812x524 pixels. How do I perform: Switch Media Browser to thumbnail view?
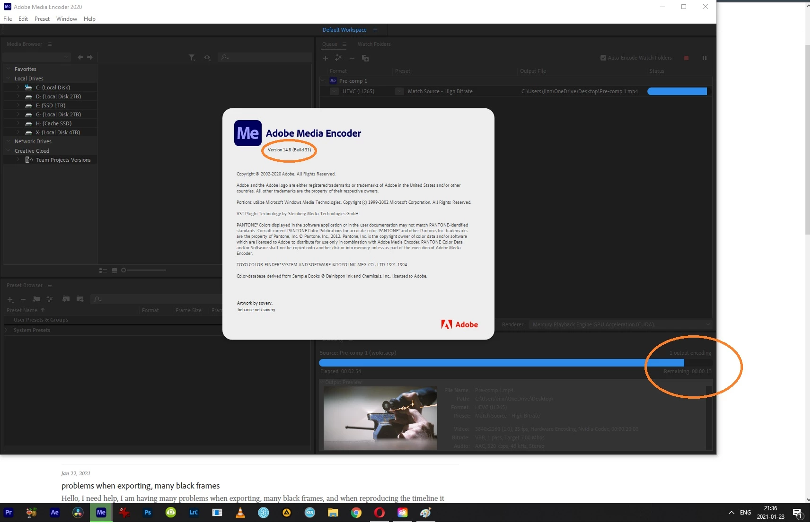[115, 271]
